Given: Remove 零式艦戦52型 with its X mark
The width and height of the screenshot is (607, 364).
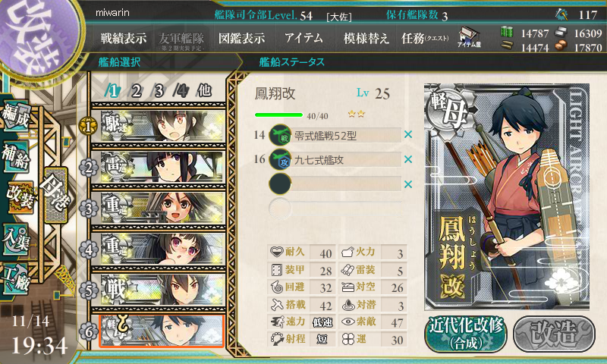Looking at the screenshot, I should (408, 135).
